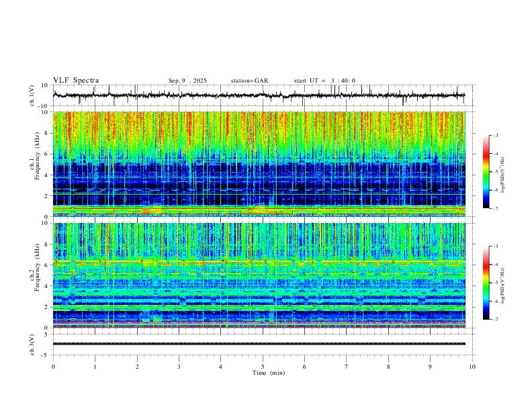Click the "station=GAK" header label
Viewport: 532px width, 411px height.
pyautogui.click(x=249, y=81)
